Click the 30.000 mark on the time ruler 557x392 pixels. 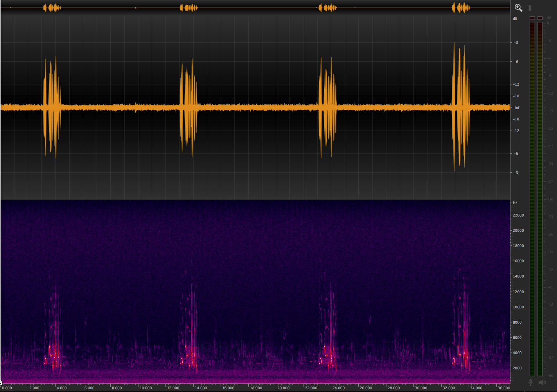point(421,388)
